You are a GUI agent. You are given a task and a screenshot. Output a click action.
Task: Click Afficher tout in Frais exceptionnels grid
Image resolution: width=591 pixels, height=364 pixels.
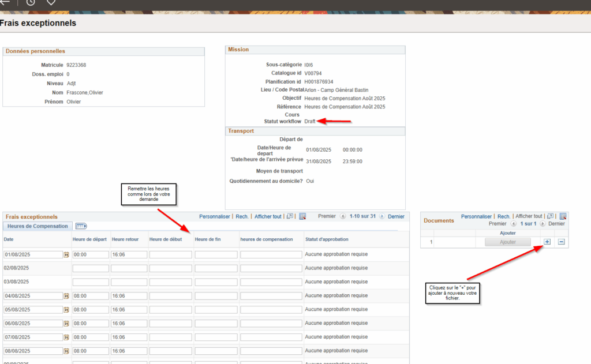point(268,216)
